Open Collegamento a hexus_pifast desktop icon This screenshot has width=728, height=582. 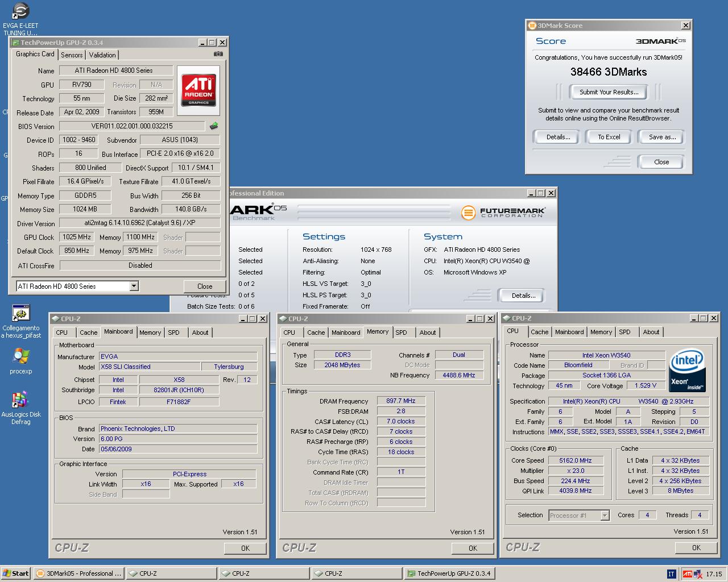21,322
